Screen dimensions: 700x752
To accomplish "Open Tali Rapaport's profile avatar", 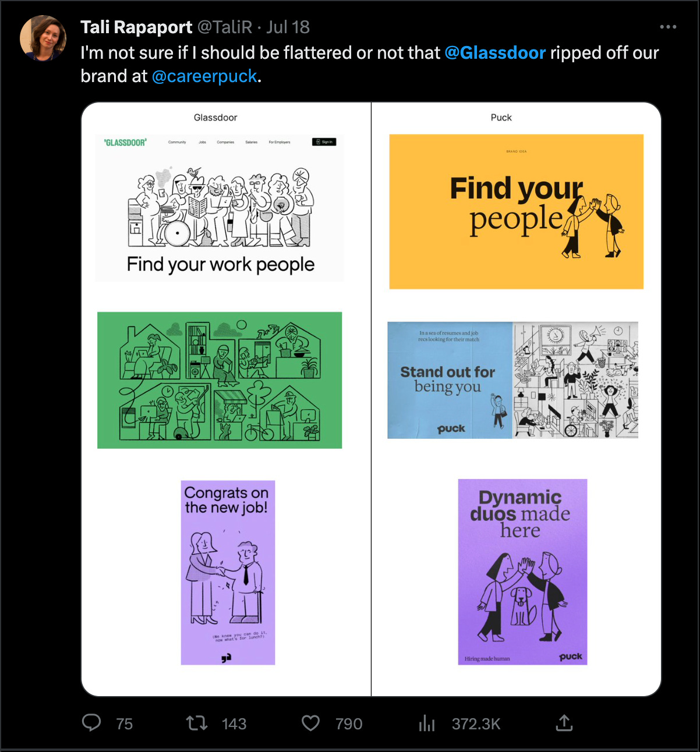I will point(43,38).
